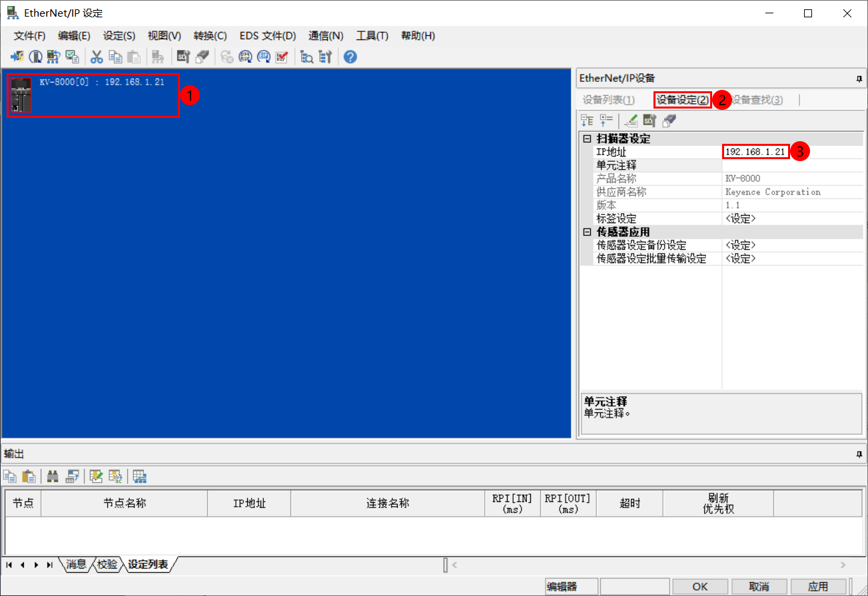Open Help with the blue question mark icon
Image resolution: width=868 pixels, height=596 pixels.
(x=350, y=57)
